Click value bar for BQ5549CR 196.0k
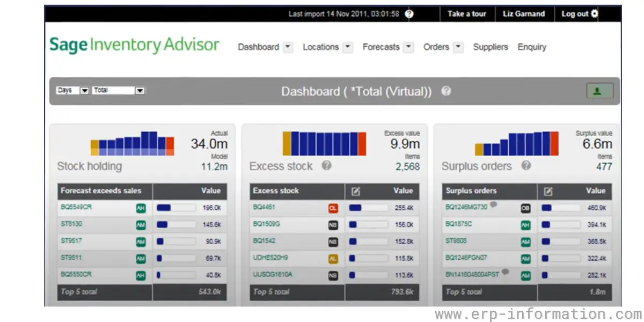Viewport: 644px width, 322px height. [x=176, y=208]
